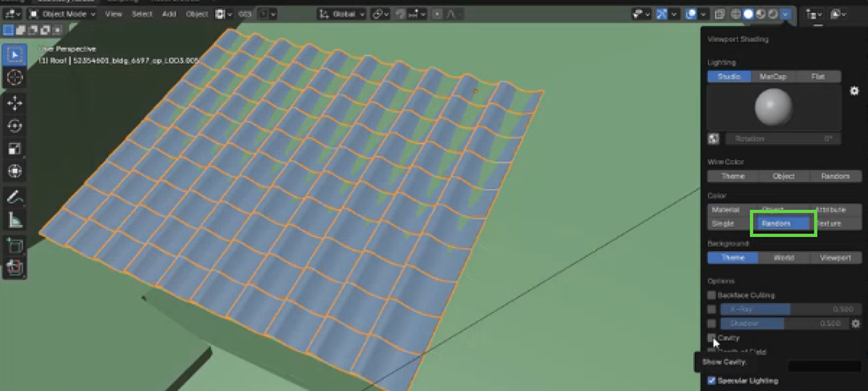Select MatCap lighting mode
Viewport: 868px width, 391px height.
tap(773, 77)
